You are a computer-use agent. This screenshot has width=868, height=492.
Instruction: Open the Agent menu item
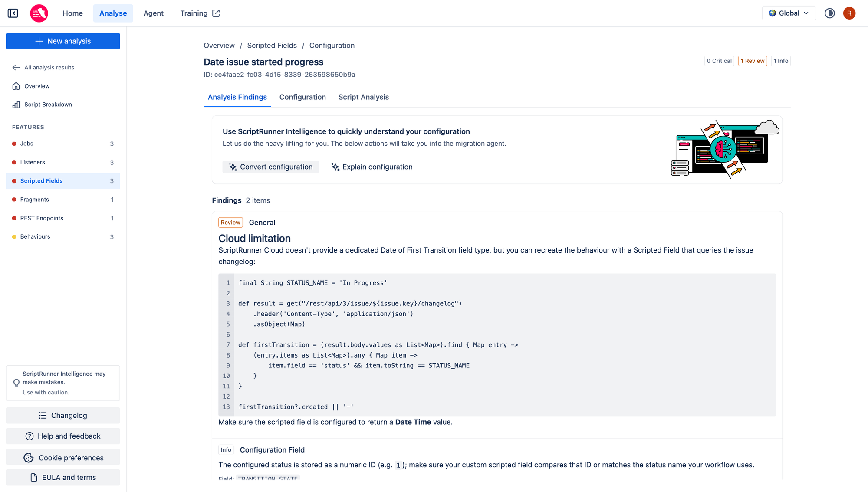click(x=154, y=13)
